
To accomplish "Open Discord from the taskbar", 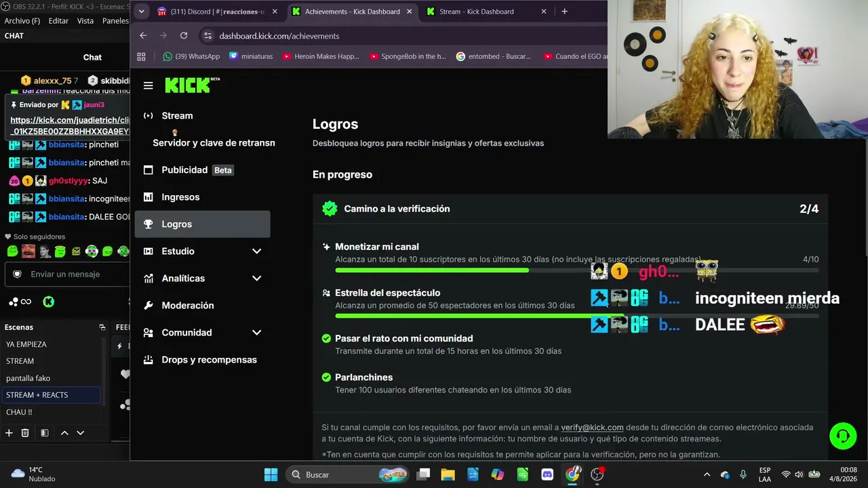I will pyautogui.click(x=547, y=474).
